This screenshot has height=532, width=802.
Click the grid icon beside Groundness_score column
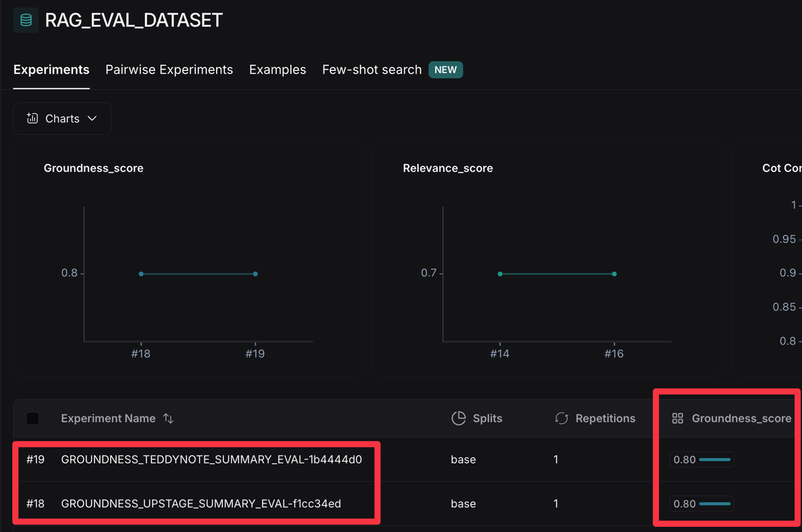(677, 418)
